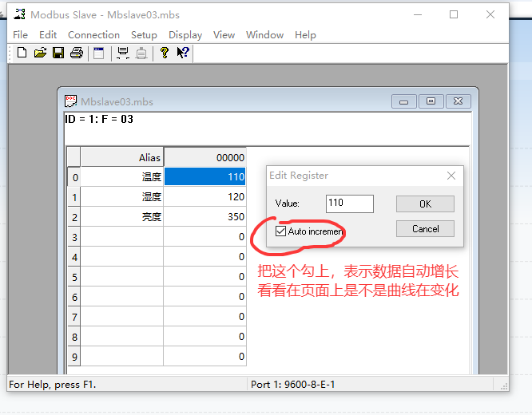
Task: Click the context help arrow-question icon
Action: pyautogui.click(x=183, y=53)
